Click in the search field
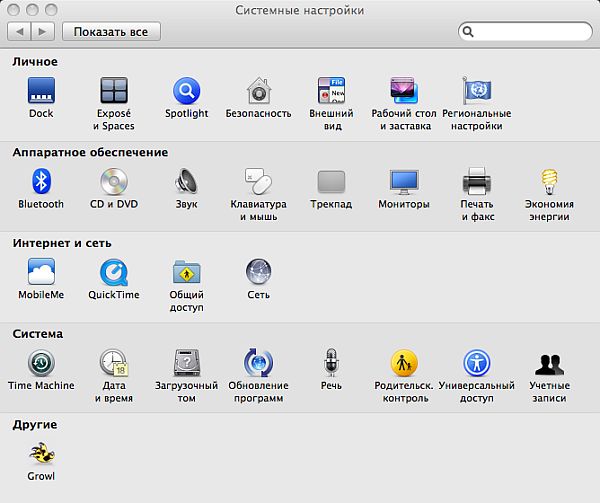Screen dimensions: 600x503 pos(525,32)
